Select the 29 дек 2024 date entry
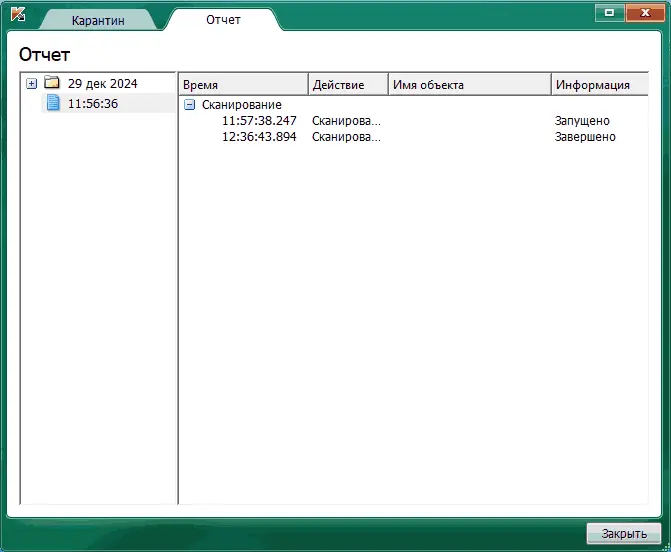This screenshot has width=671, height=552. [103, 83]
